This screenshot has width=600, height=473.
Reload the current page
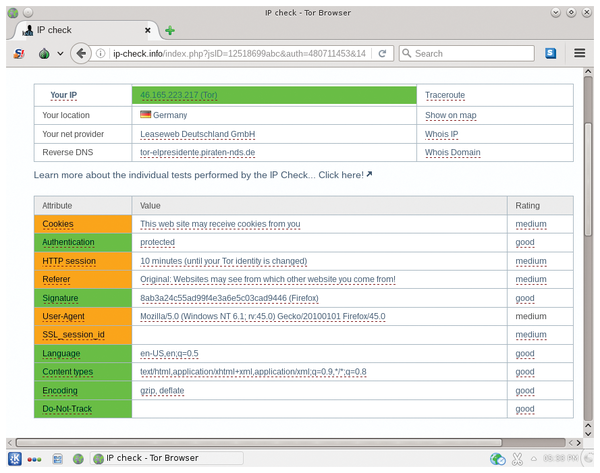[x=382, y=54]
